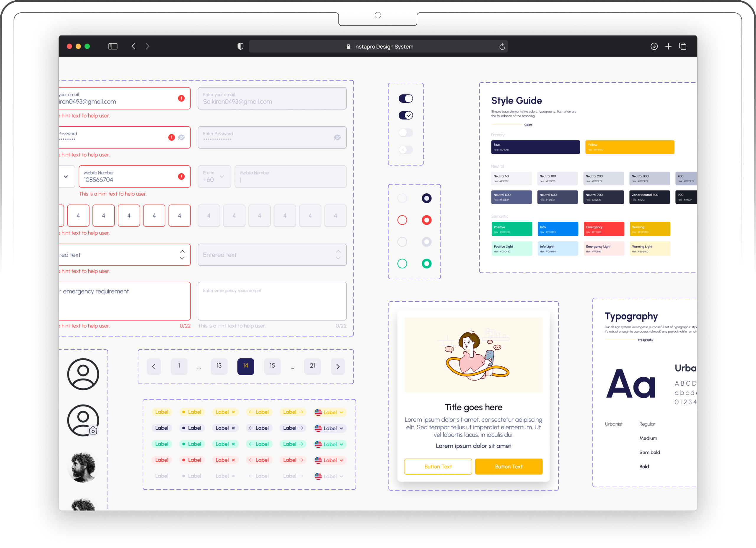
Task: Click the outlined Button Text
Action: [x=438, y=466]
